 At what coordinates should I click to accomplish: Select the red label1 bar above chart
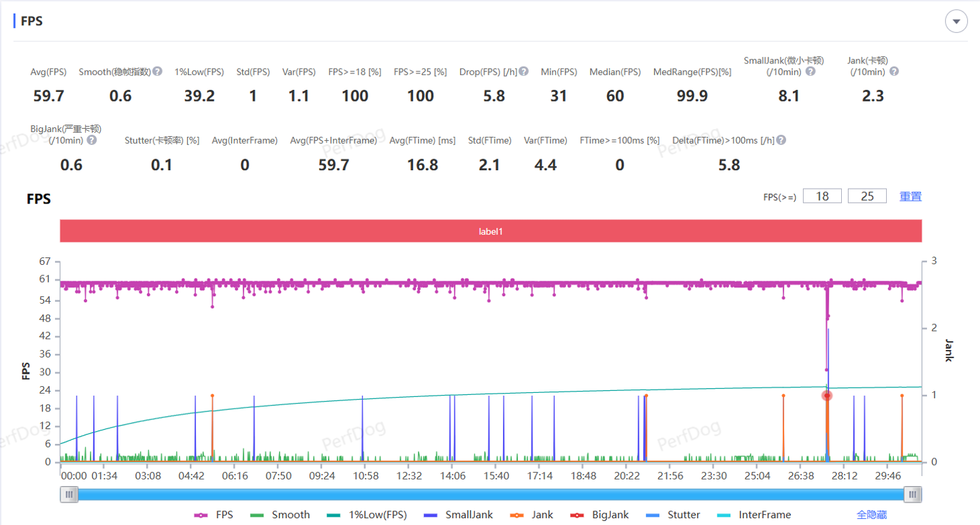(x=491, y=232)
